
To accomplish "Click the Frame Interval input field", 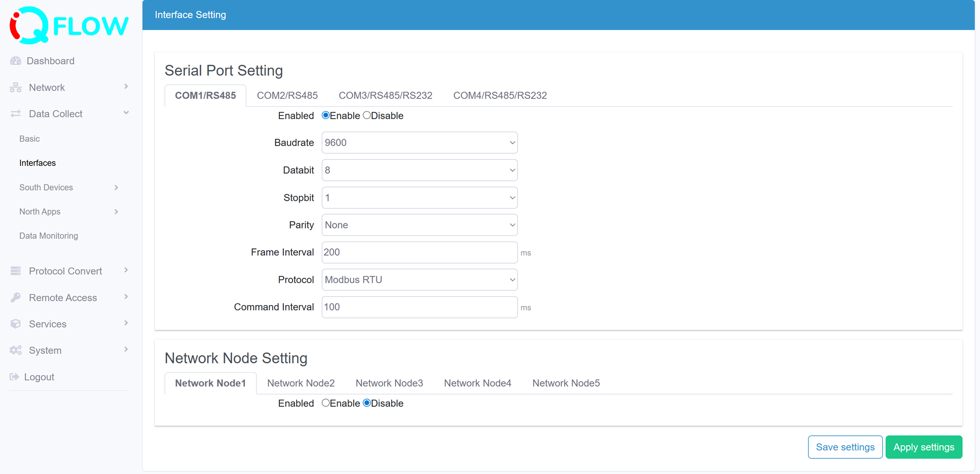I will coord(419,252).
